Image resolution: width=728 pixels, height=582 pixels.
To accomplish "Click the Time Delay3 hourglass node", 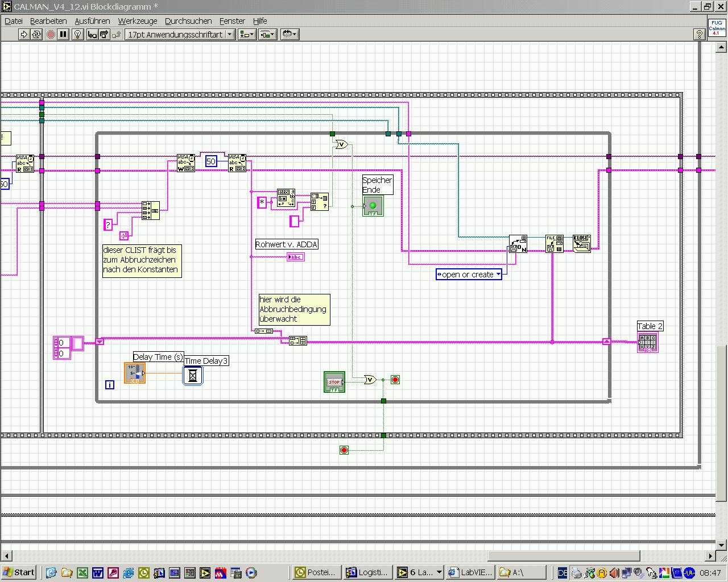I will coord(193,376).
